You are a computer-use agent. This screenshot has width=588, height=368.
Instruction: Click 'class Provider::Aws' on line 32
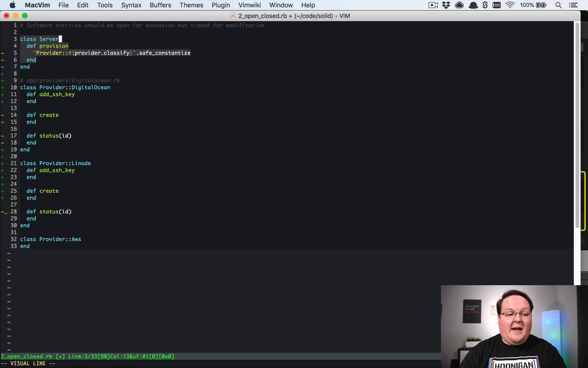(x=51, y=239)
